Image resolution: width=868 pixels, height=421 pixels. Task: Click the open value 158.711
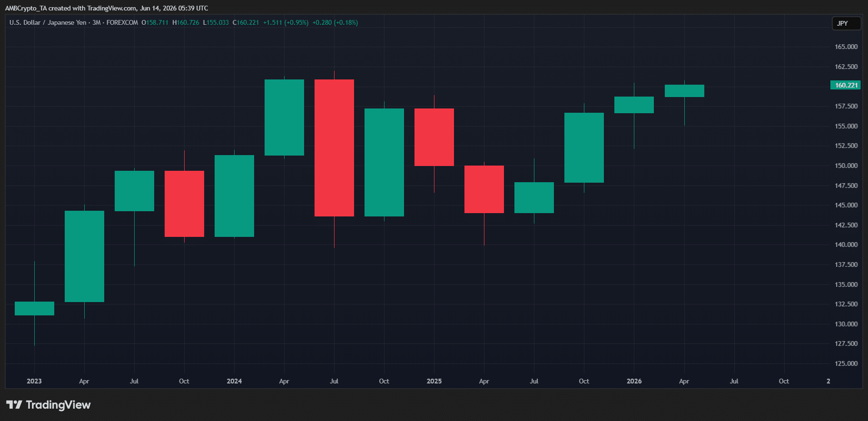[x=157, y=22]
